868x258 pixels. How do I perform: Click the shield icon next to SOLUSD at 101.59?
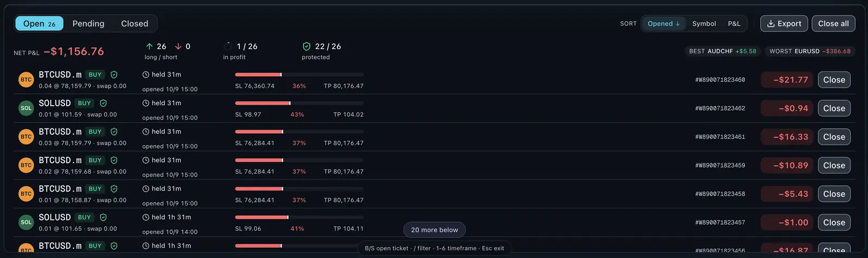(x=103, y=103)
